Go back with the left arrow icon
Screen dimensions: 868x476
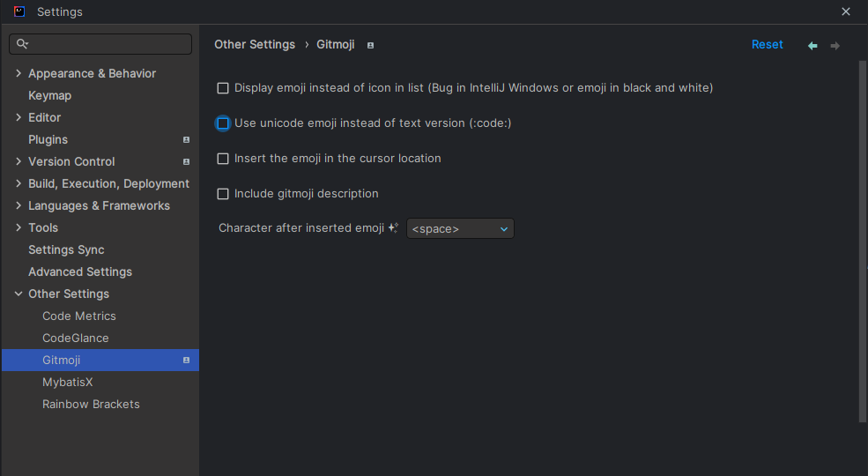812,46
